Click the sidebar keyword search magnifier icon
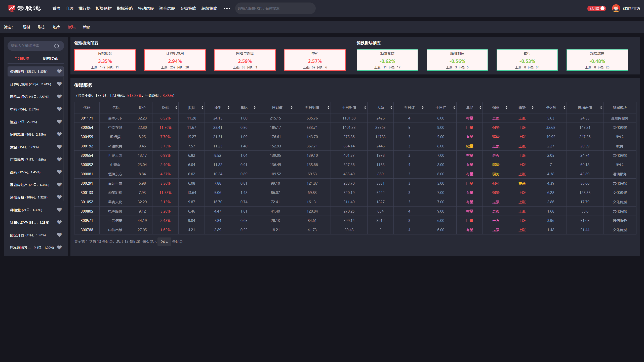This screenshot has width=644, height=362. point(57,46)
